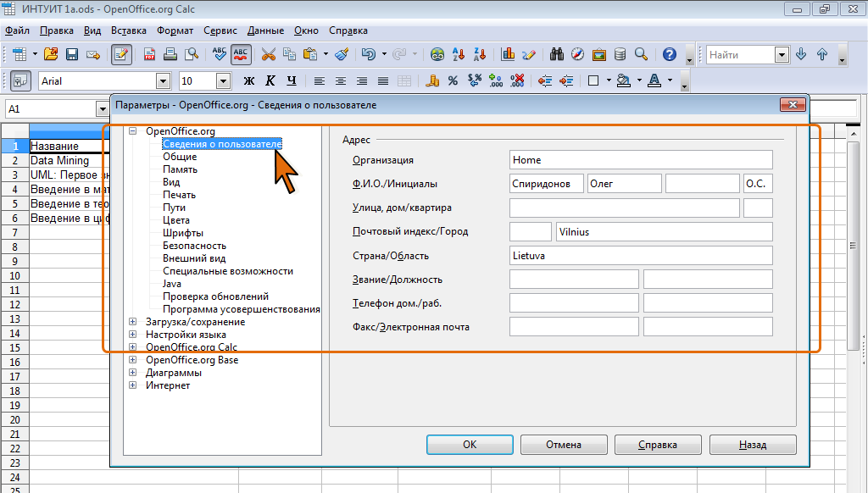Select Память in the options tree
Image resolution: width=868 pixels, height=493 pixels.
(180, 169)
